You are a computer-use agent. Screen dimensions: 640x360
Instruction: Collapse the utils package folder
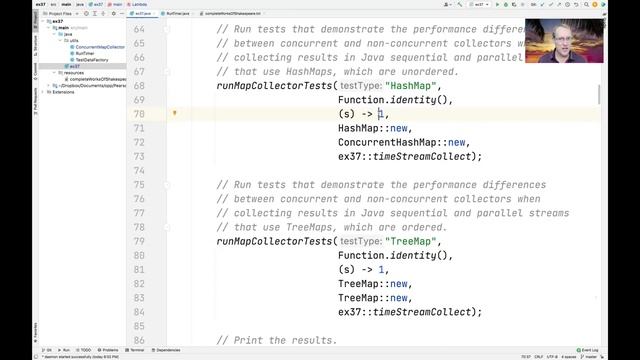click(60, 40)
